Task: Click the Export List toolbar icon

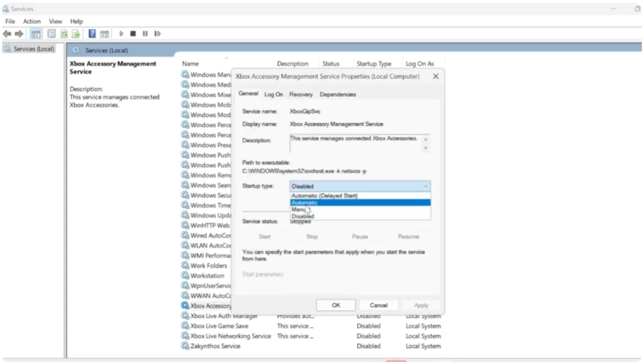Action: pos(75,34)
